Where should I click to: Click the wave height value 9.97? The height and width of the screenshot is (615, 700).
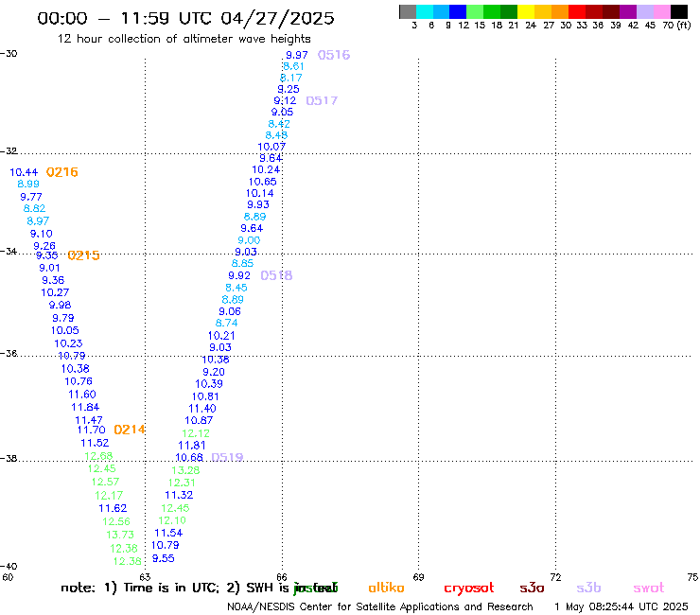(297, 55)
